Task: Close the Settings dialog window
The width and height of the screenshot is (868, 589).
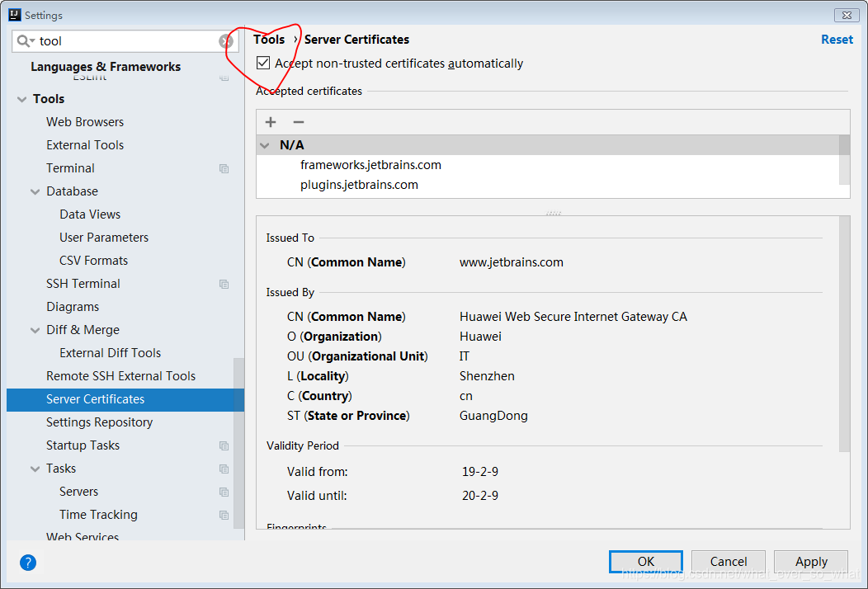Action: click(x=847, y=16)
